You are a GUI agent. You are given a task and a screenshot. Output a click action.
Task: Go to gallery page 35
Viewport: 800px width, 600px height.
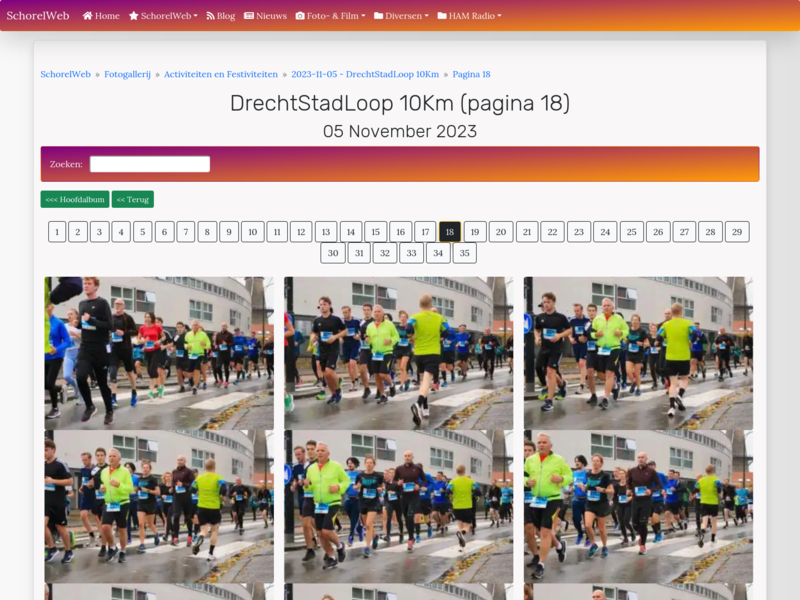pyautogui.click(x=464, y=253)
